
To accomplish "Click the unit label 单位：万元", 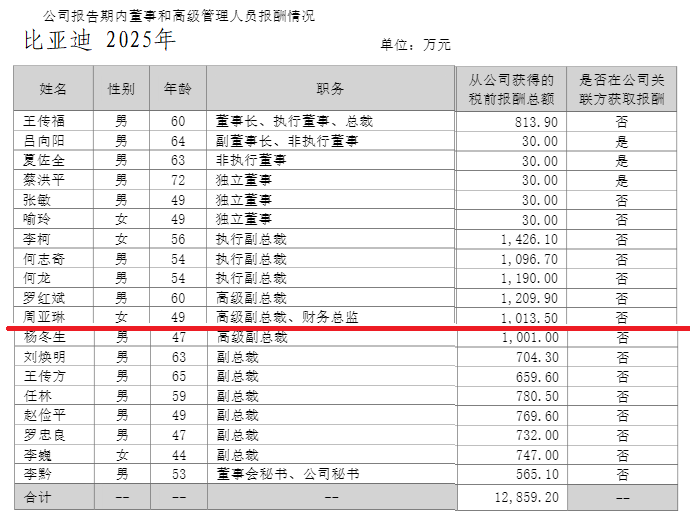I will click(415, 44).
